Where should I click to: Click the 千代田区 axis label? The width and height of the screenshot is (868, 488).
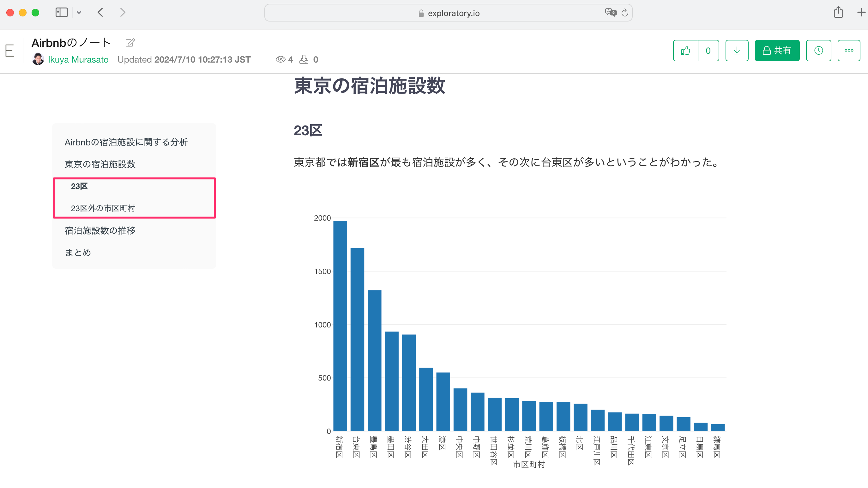(631, 451)
